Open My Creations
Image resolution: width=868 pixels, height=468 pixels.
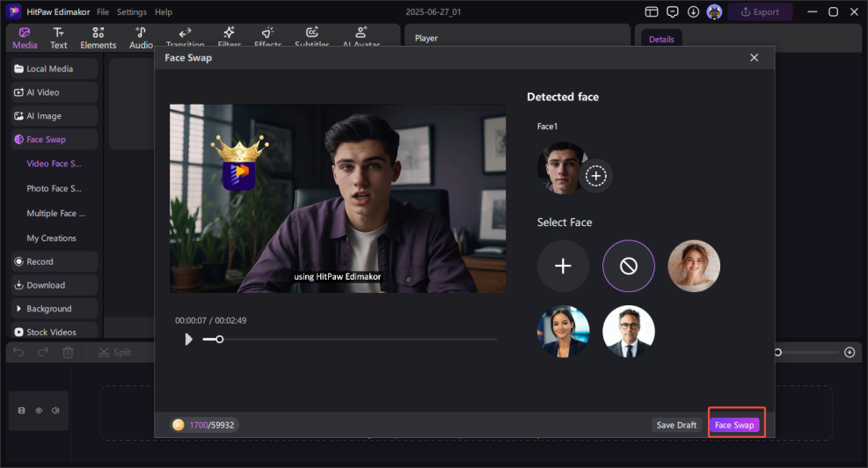tap(52, 238)
